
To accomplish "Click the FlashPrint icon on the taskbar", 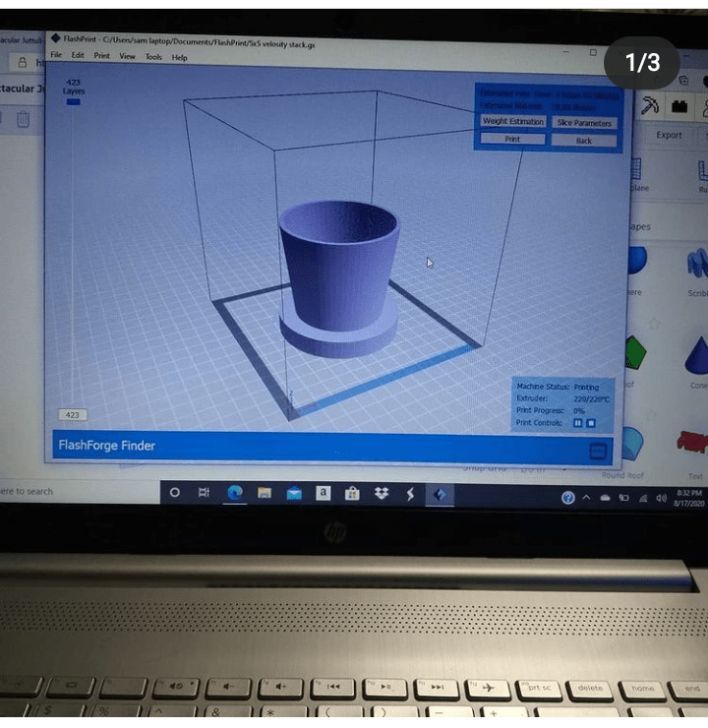I will point(440,495).
